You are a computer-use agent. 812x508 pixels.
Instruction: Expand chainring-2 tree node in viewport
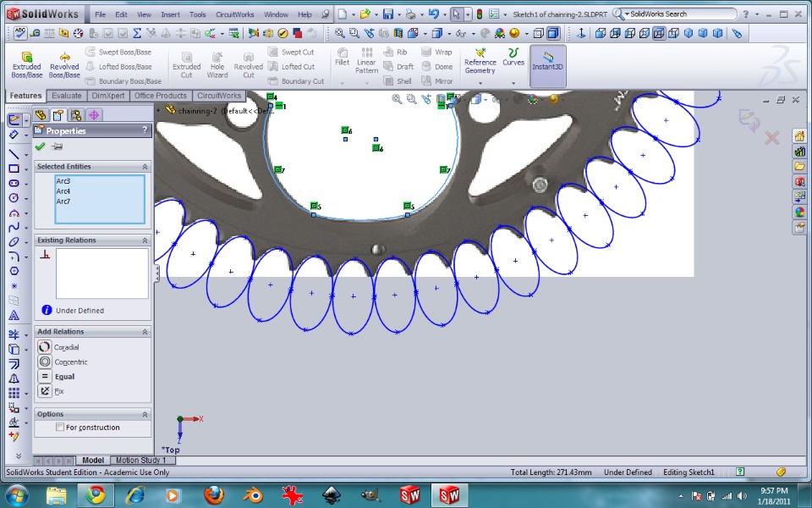pos(159,110)
